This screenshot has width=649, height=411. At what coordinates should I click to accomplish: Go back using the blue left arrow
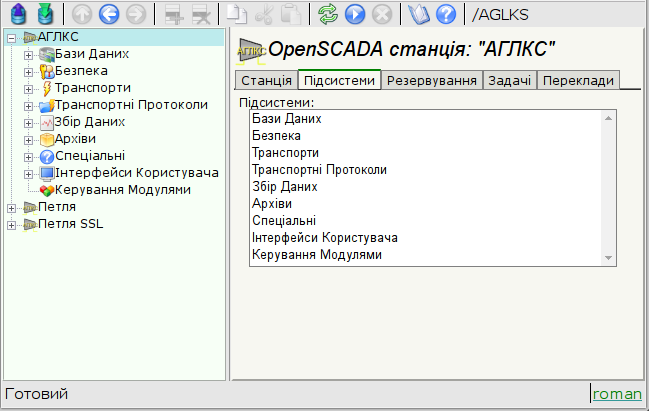pos(110,14)
